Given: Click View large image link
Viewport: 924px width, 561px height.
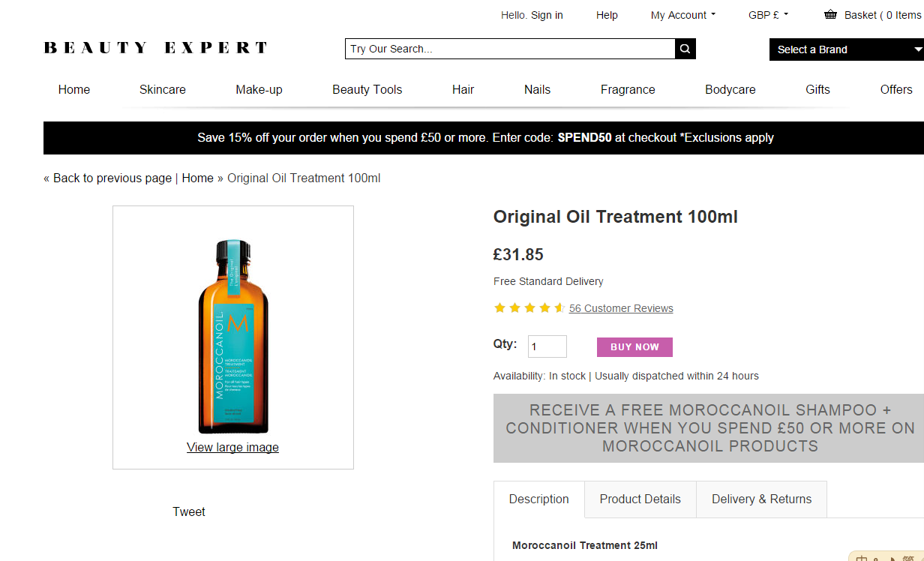Looking at the screenshot, I should [232, 448].
